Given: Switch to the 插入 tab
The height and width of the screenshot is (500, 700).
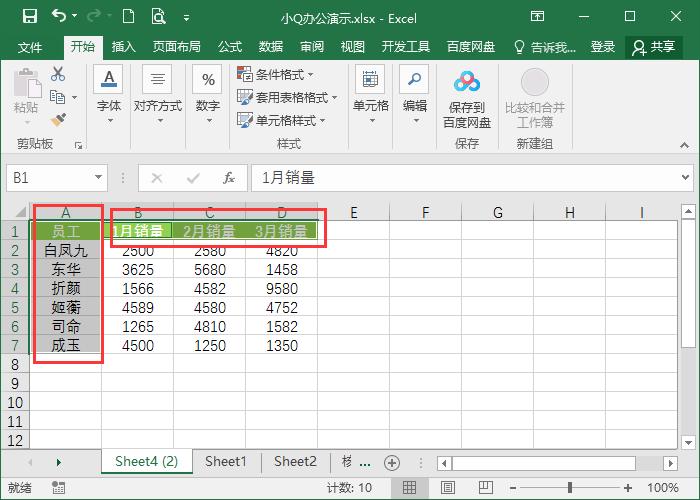Looking at the screenshot, I should click(x=123, y=46).
